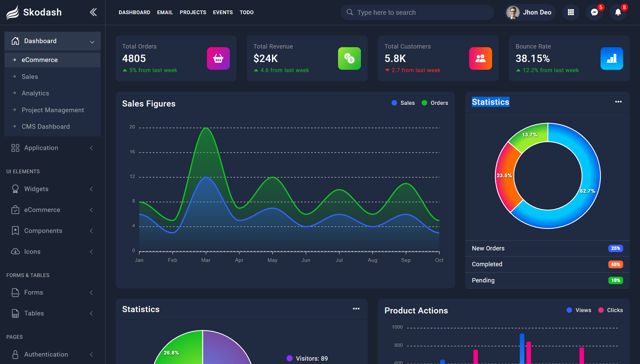Collapse sidebar with double-chevron icon
640x364 pixels.
[x=93, y=12]
